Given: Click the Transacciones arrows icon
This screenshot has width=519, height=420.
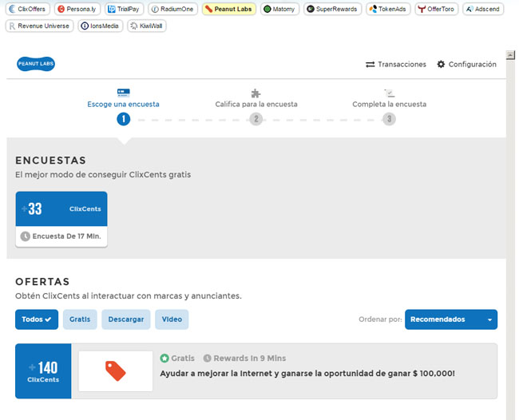Looking at the screenshot, I should tap(370, 65).
